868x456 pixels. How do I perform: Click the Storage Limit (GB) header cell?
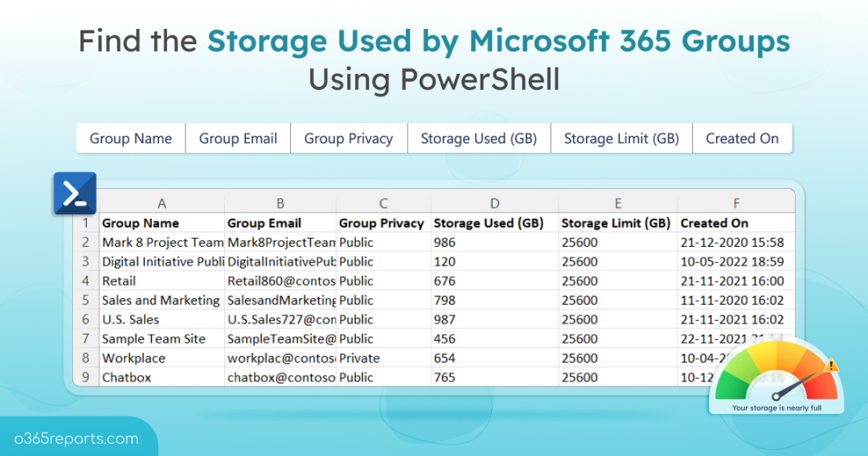pyautogui.click(x=616, y=223)
